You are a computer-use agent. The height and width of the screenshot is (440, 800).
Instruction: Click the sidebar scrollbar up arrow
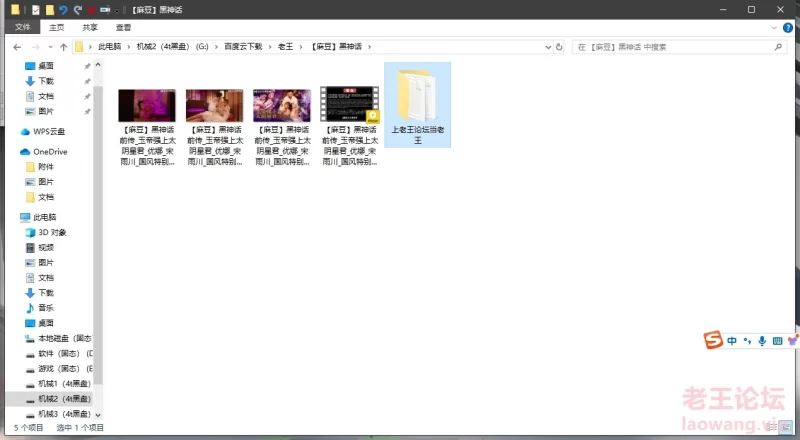tap(98, 65)
